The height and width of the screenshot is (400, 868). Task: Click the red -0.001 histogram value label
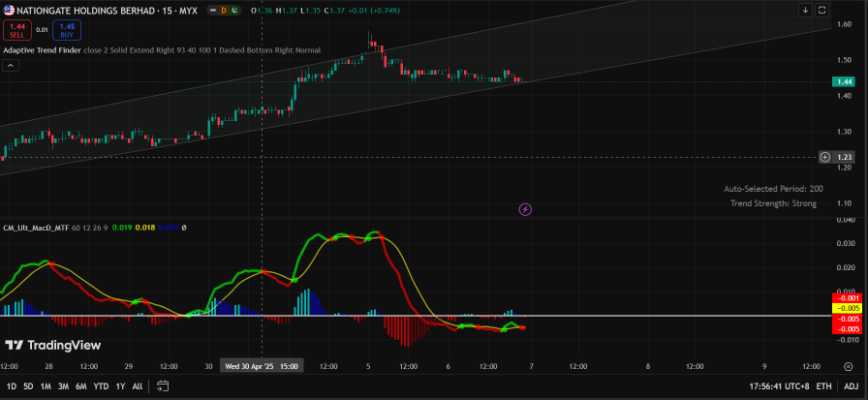pyautogui.click(x=847, y=298)
